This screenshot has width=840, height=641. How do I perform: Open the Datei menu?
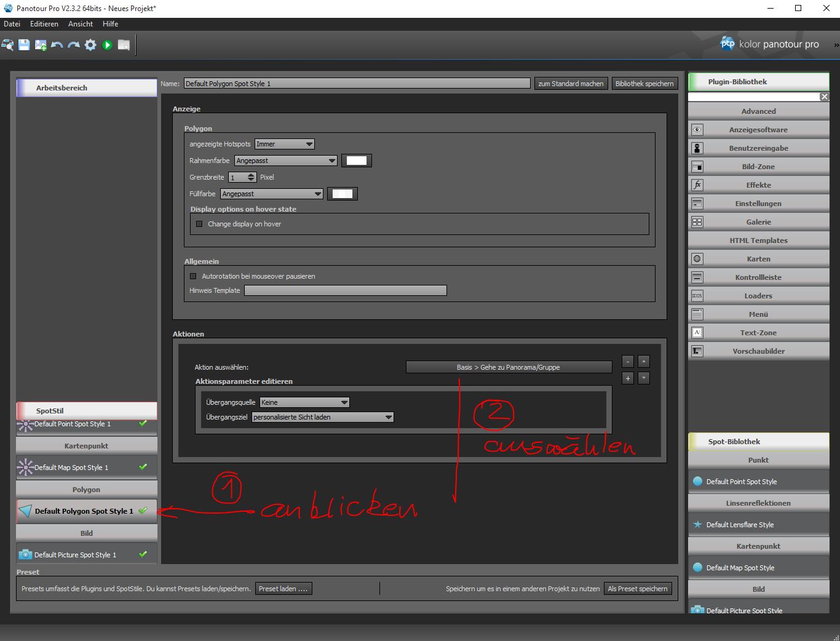point(12,24)
